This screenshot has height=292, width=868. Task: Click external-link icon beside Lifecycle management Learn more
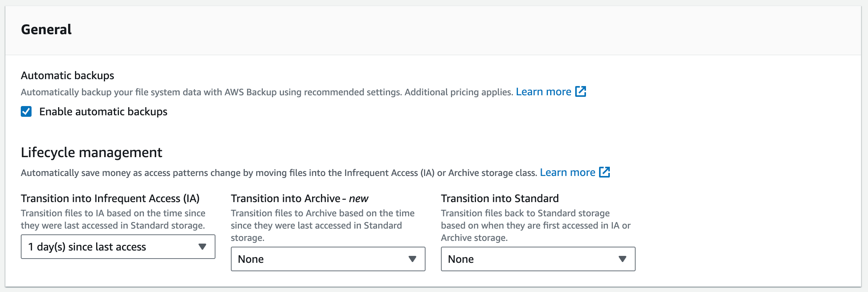(x=604, y=172)
